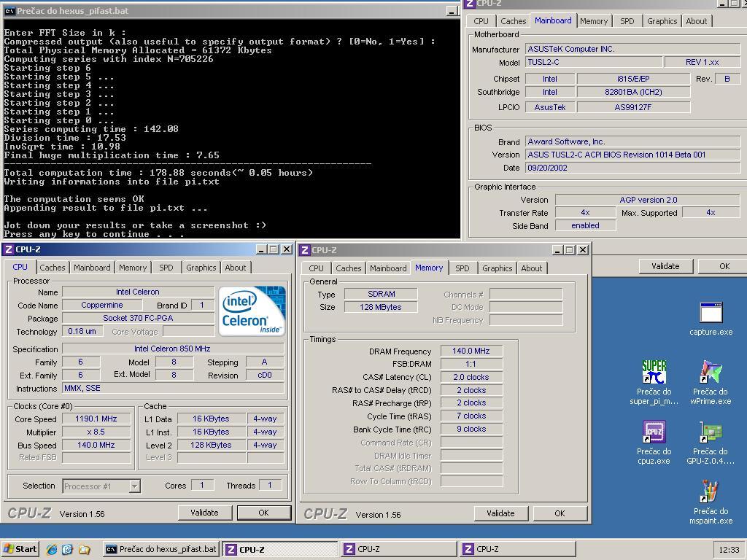747x560 pixels.
Task: Click Validate in the Memory window
Action: tap(500, 513)
